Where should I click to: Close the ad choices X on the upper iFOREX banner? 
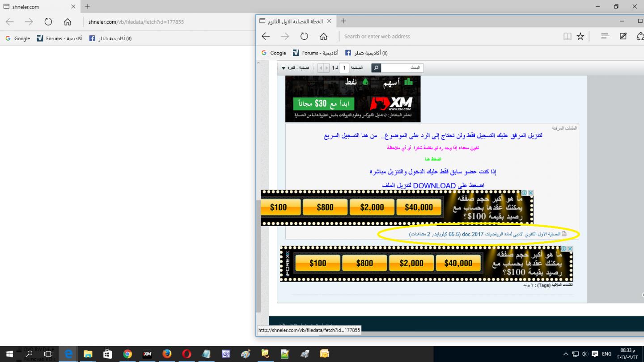[531, 193]
